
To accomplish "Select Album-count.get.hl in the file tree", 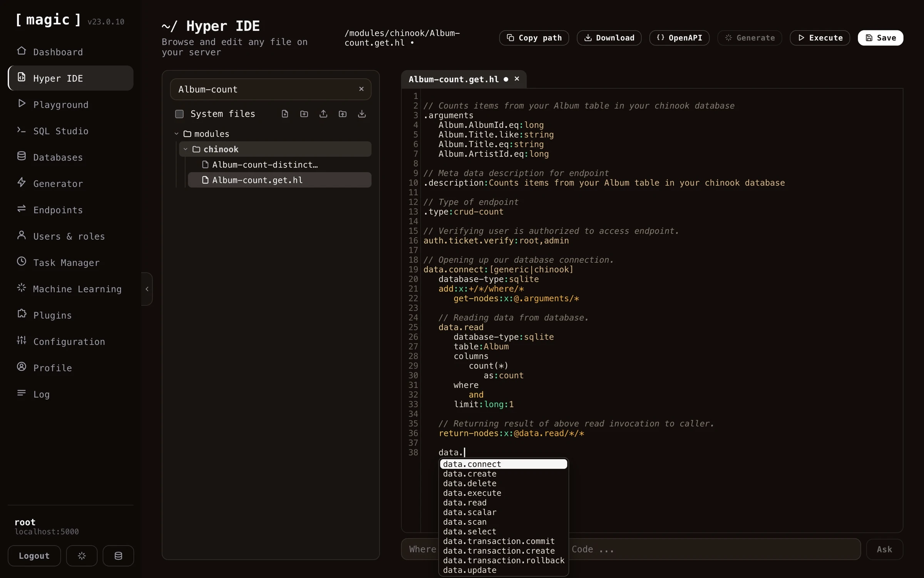I will coord(280,180).
